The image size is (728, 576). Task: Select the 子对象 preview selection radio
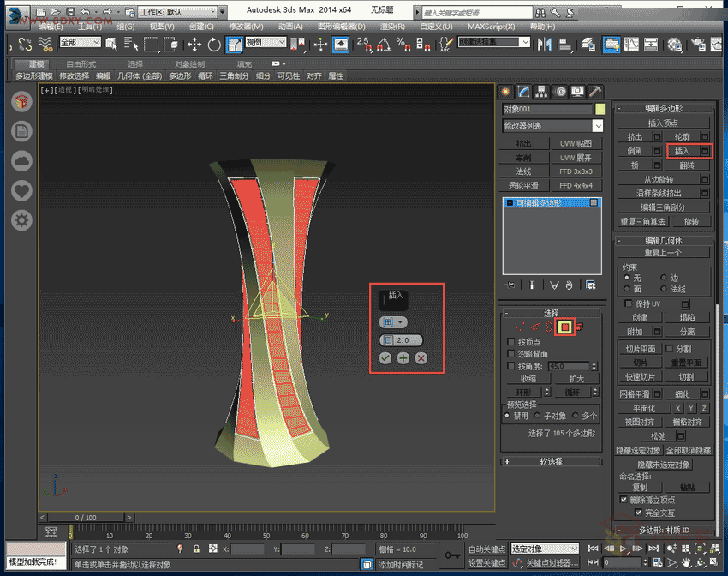pos(539,416)
